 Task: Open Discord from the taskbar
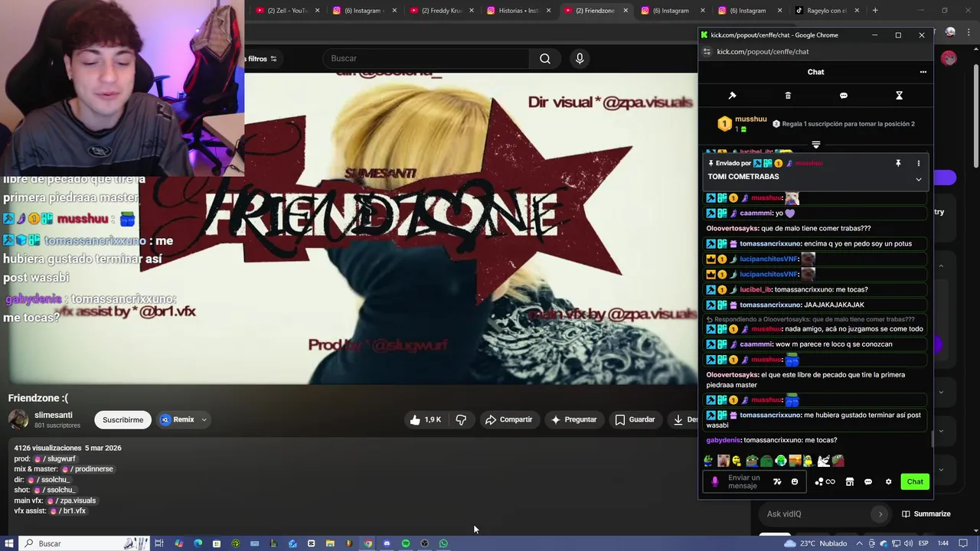click(x=387, y=543)
